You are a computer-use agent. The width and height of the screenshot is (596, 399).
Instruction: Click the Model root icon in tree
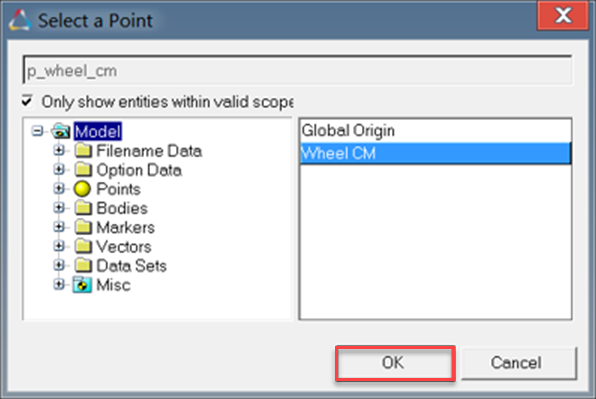61,131
